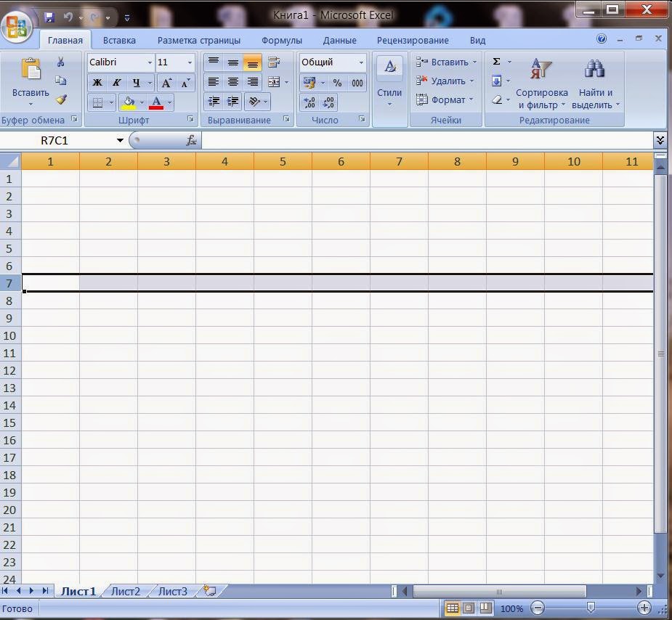Click the Paste clipboard icon

31,69
